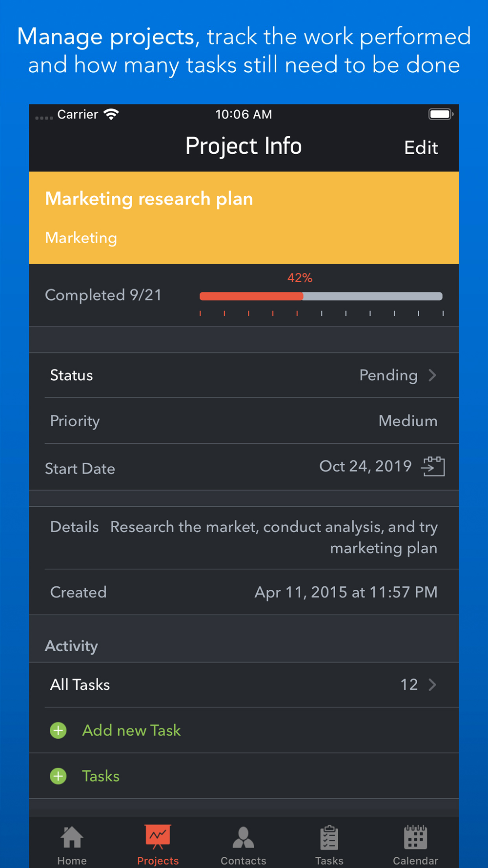Open the Priority Medium row
This screenshot has height=868, width=488.
coord(244,421)
